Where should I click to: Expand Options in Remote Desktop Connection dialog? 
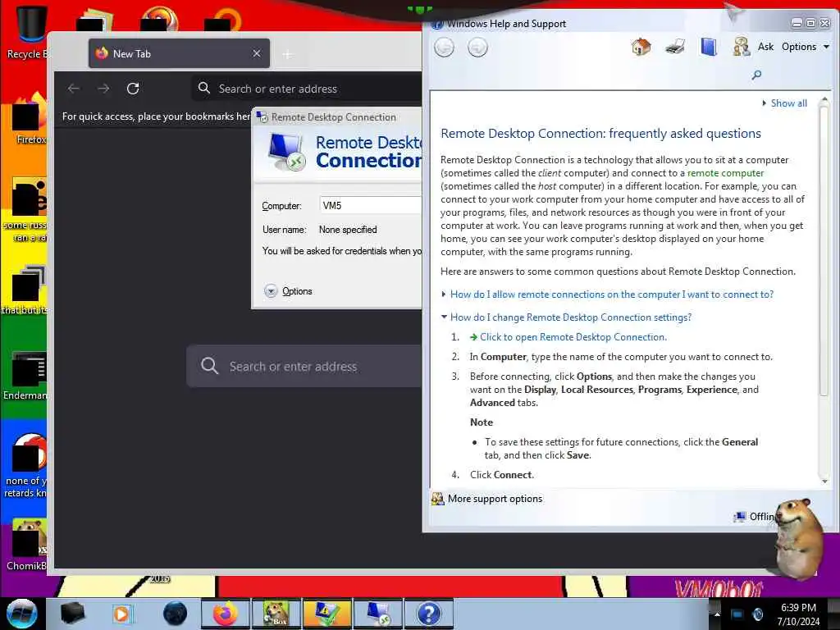[288, 291]
